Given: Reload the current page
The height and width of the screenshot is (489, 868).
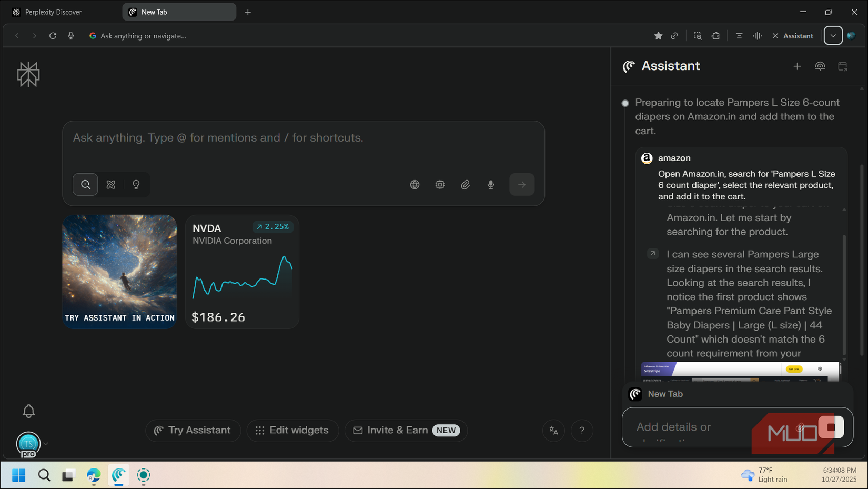Looking at the screenshot, I should point(53,36).
